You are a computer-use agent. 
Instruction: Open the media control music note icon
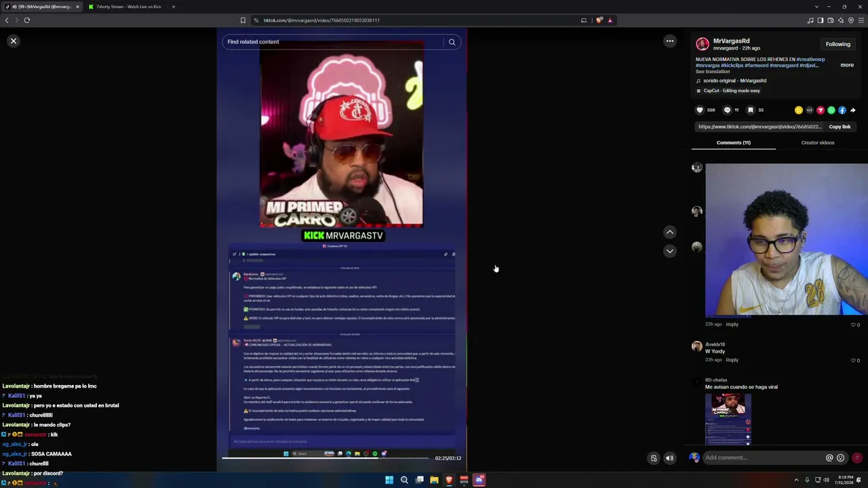tap(810, 20)
